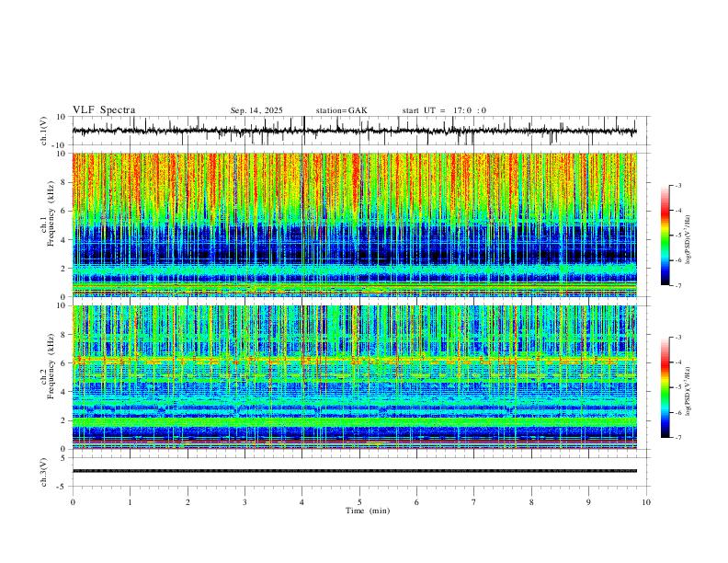
Task: Click the "-7" tick on ch.1 colorbar
Action: pyautogui.click(x=678, y=286)
